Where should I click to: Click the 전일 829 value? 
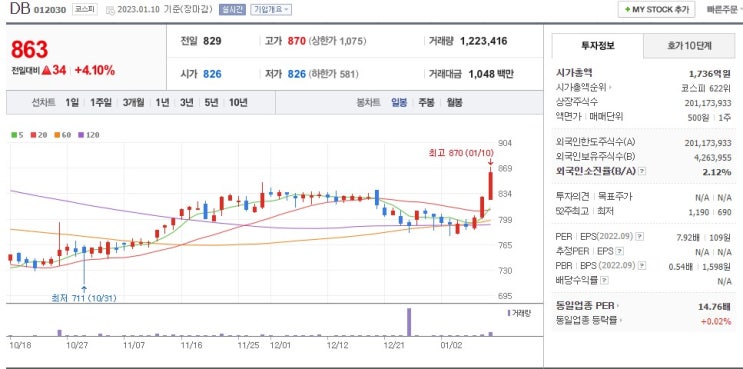(x=212, y=41)
